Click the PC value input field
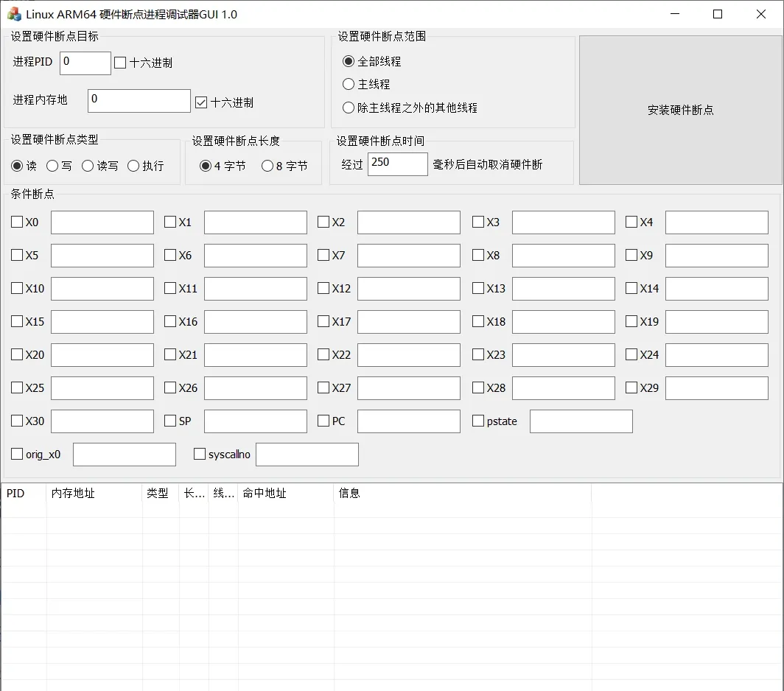The image size is (784, 691). pos(408,421)
